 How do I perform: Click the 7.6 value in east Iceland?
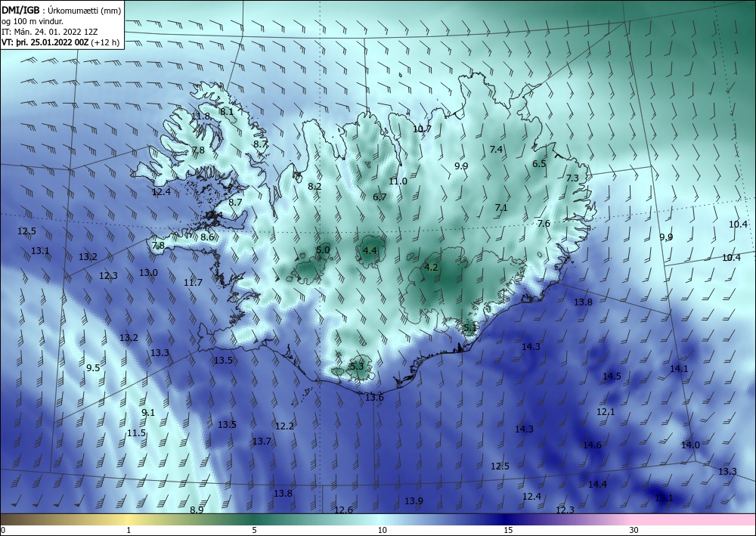[x=544, y=224]
